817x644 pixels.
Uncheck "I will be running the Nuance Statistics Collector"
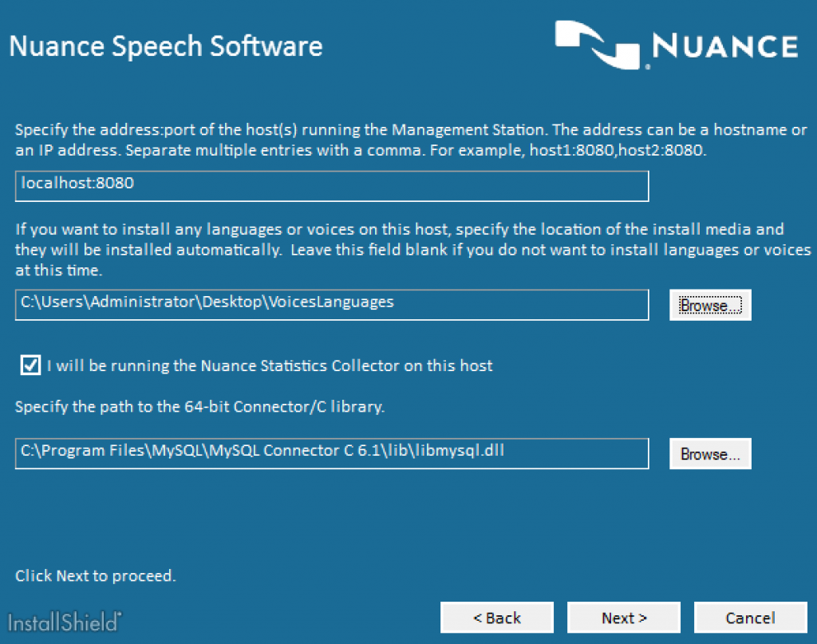30,365
